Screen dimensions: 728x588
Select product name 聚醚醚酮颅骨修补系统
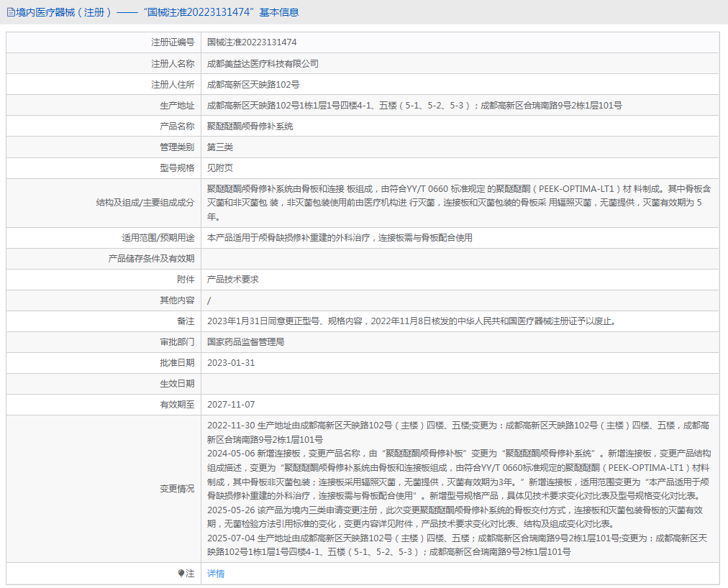(x=250, y=127)
